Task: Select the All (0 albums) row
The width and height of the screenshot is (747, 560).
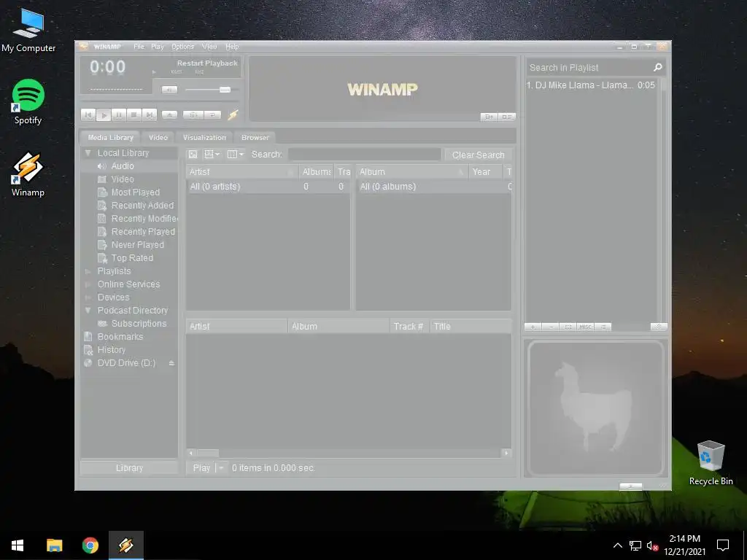Action: coord(433,187)
